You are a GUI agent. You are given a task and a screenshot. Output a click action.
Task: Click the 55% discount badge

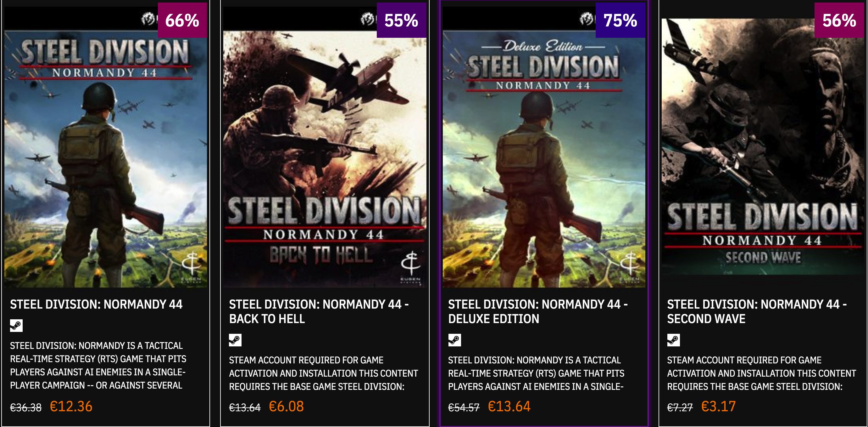(x=401, y=20)
